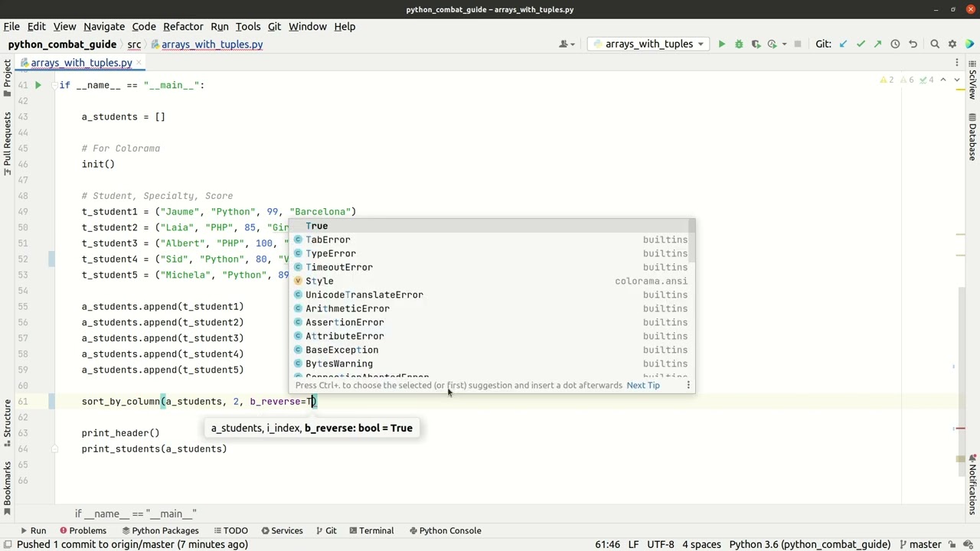This screenshot has height=551, width=980.
Task: Update project via Git blue arrow
Action: coord(844,44)
